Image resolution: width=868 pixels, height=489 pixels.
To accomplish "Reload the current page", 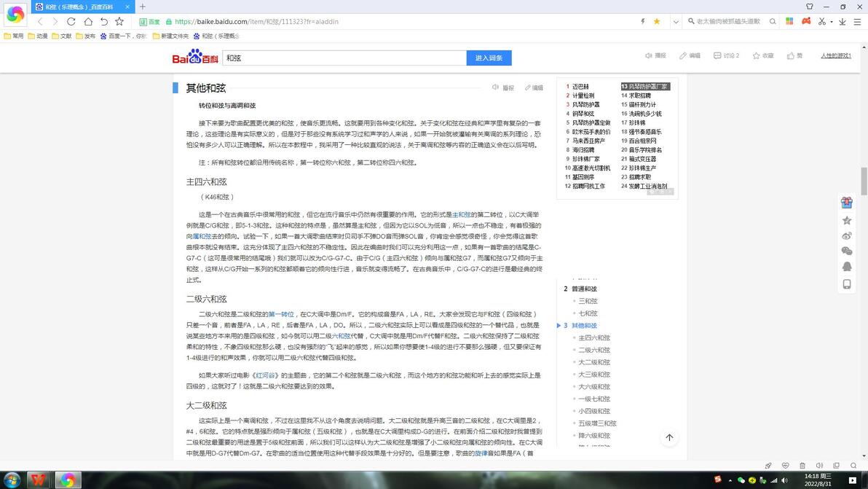I will [71, 22].
